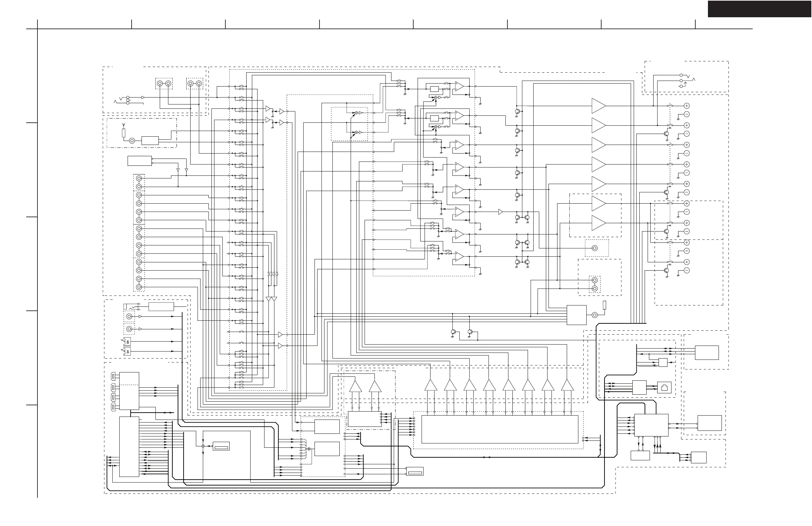The width and height of the screenshot is (812, 526).
Task: Click the coaxial jack beside the tuner module rectangle
Action: click(x=132, y=141)
